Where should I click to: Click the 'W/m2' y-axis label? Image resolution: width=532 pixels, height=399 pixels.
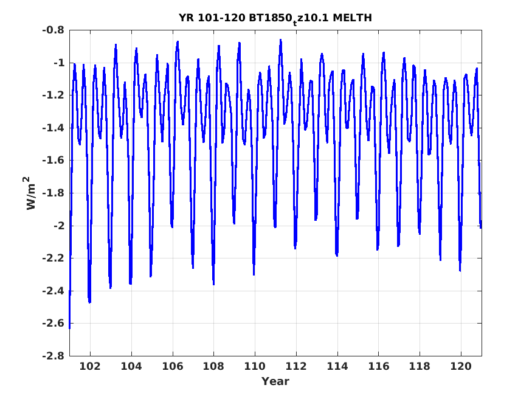[30, 193]
